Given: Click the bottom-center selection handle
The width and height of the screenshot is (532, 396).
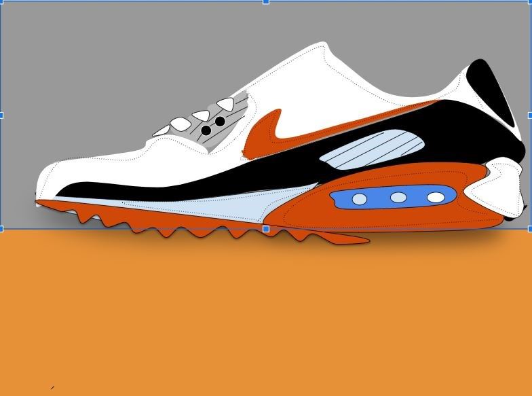Looking at the screenshot, I should [266, 230].
